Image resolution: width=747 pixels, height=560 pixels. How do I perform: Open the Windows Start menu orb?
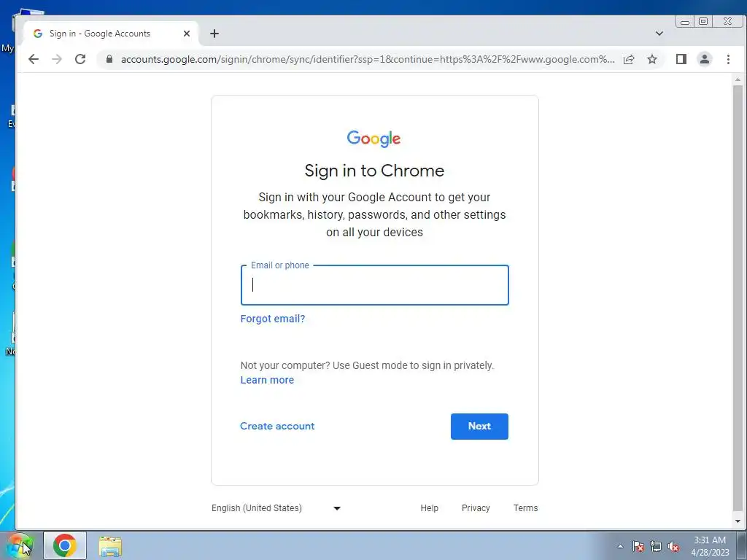coord(20,545)
